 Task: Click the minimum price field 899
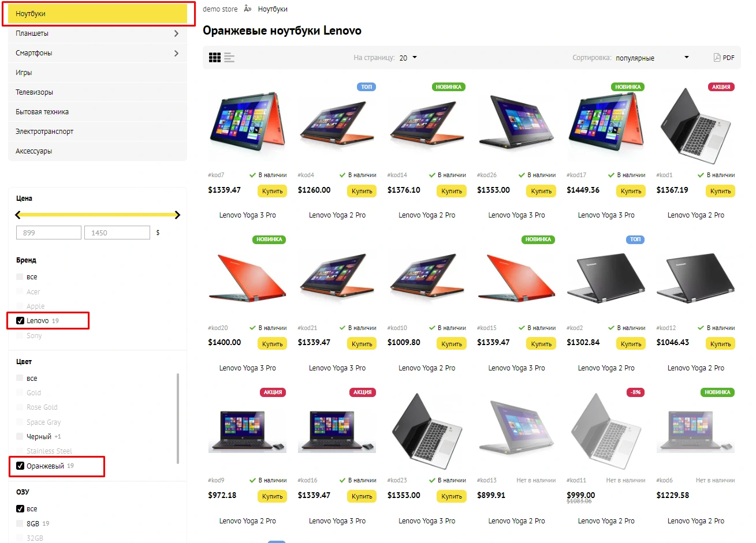(x=49, y=233)
